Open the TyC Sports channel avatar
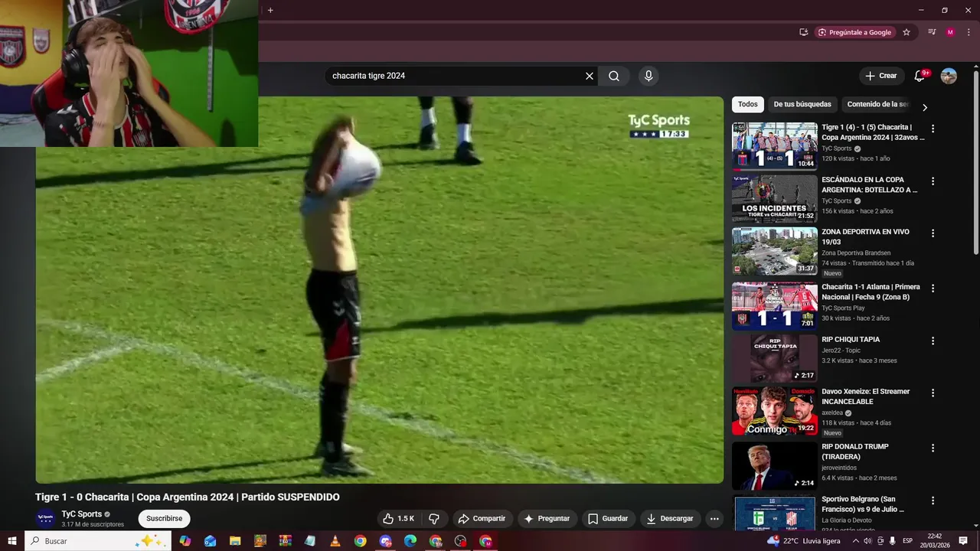 pos(46,518)
